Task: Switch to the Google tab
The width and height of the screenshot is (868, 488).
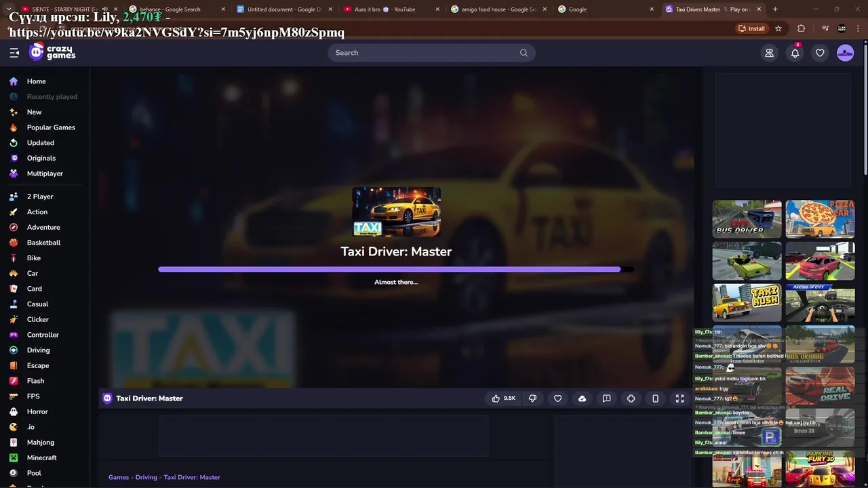Action: coord(605,9)
